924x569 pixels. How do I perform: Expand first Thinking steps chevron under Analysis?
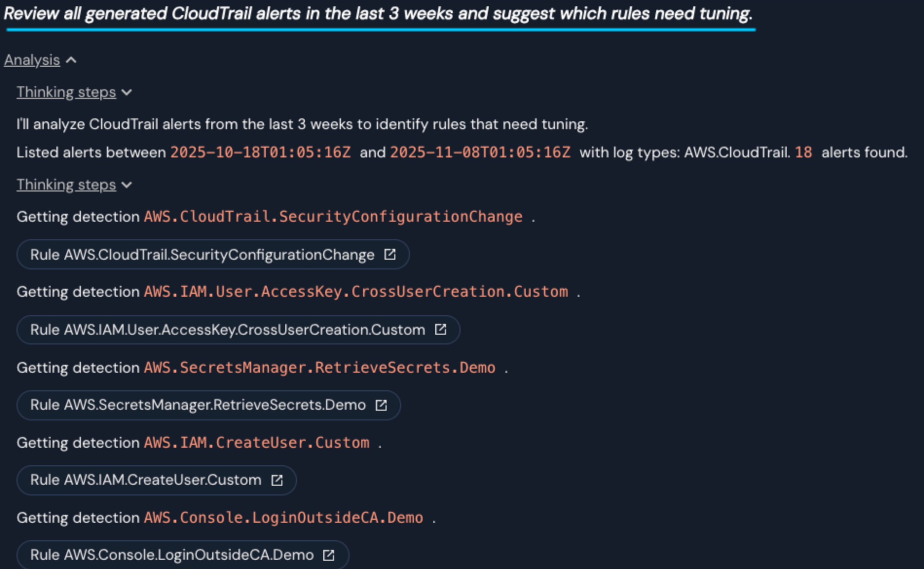[127, 93]
